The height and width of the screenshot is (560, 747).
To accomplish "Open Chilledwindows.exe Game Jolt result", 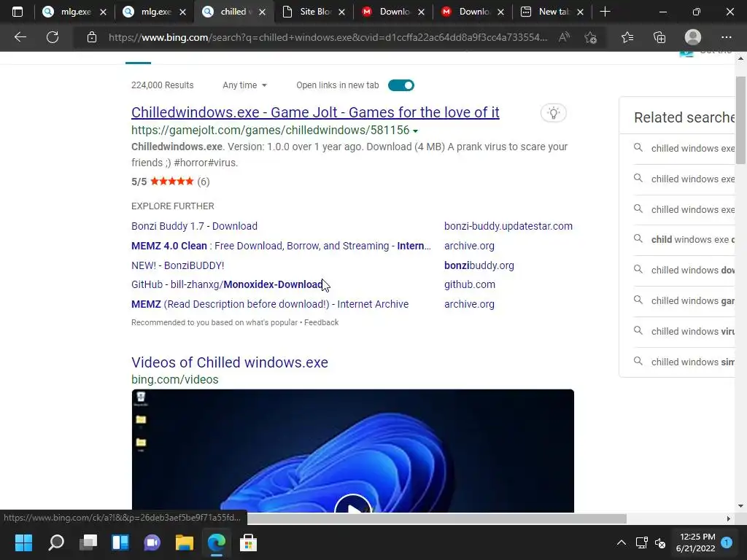I will [315, 112].
